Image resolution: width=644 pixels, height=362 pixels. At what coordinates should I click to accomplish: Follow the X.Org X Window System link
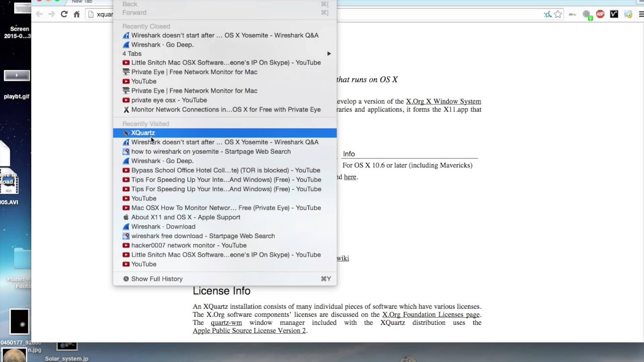(443, 102)
